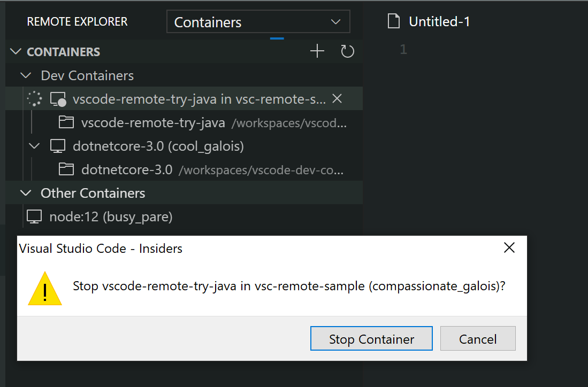Refresh the Containers list
The height and width of the screenshot is (387, 588).
[x=347, y=51]
